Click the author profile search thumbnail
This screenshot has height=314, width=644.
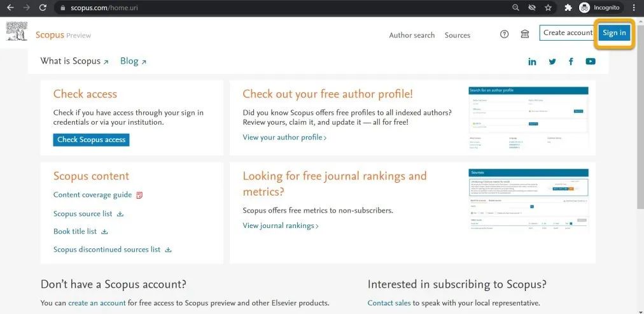coord(529,118)
